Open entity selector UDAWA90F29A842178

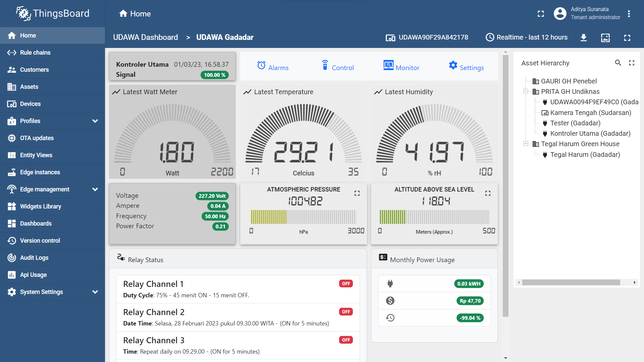(x=427, y=38)
